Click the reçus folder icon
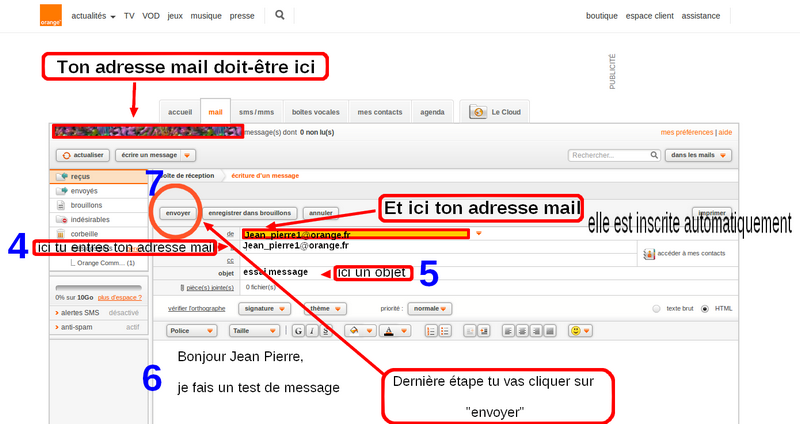 [62, 177]
